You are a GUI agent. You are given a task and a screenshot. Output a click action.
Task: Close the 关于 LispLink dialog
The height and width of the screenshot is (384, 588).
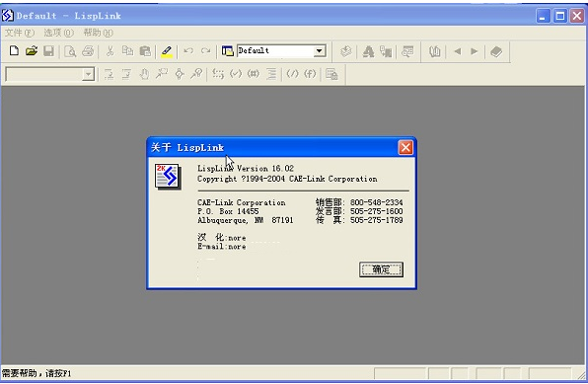coord(405,147)
